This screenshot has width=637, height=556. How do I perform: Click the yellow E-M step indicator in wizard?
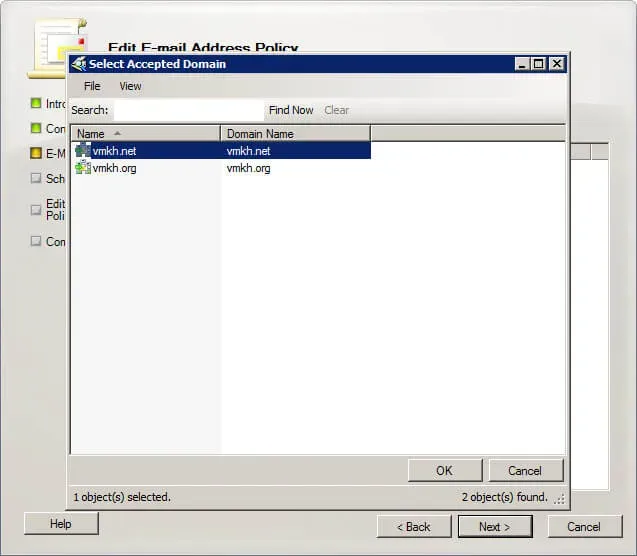pyautogui.click(x=36, y=153)
